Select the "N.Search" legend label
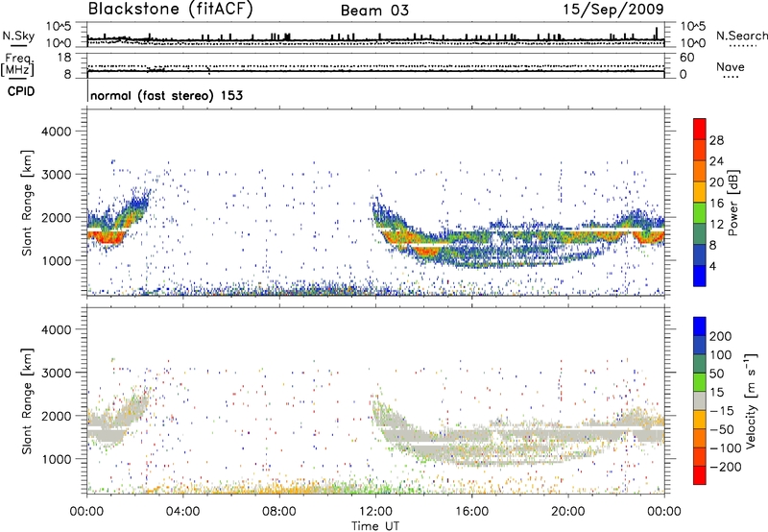This screenshot has width=768, height=532. point(741,36)
